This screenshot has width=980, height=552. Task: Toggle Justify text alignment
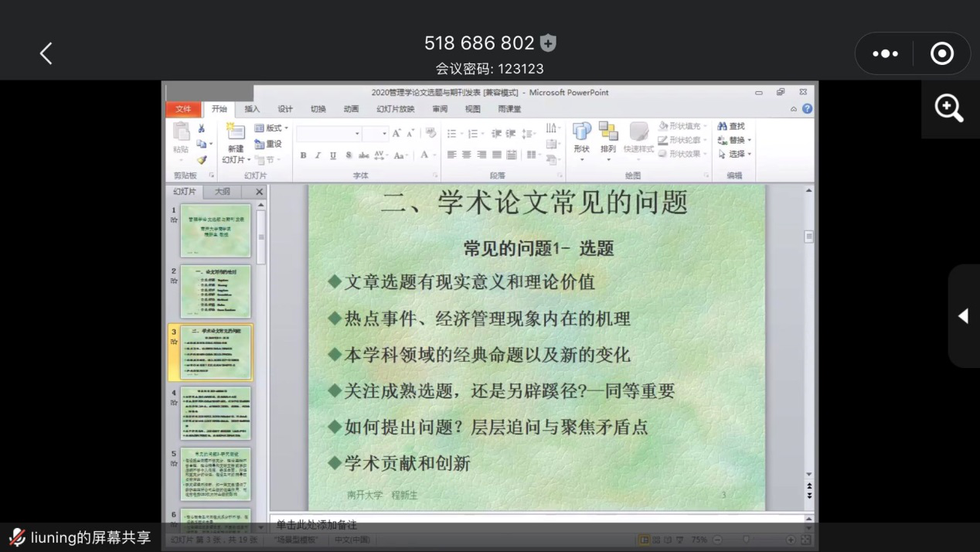click(496, 155)
